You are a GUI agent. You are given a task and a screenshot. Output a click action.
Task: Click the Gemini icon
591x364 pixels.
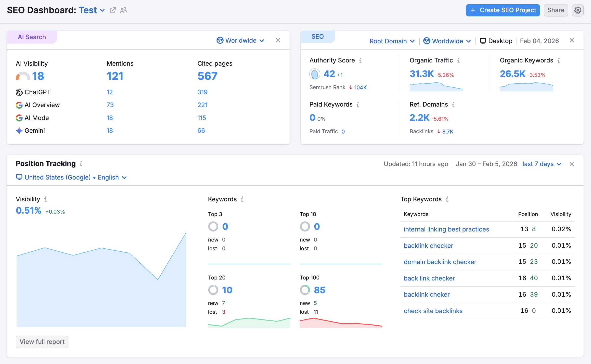coord(19,131)
